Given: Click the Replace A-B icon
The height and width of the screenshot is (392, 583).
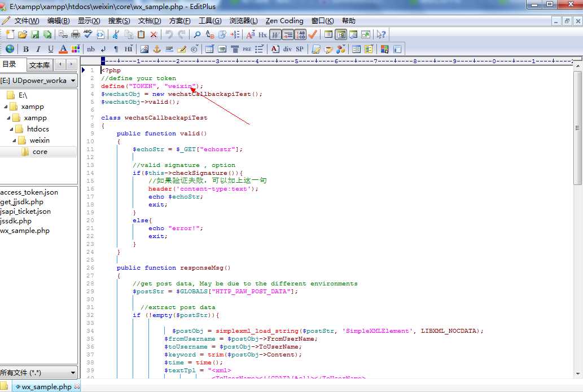Looking at the screenshot, I should 210,34.
